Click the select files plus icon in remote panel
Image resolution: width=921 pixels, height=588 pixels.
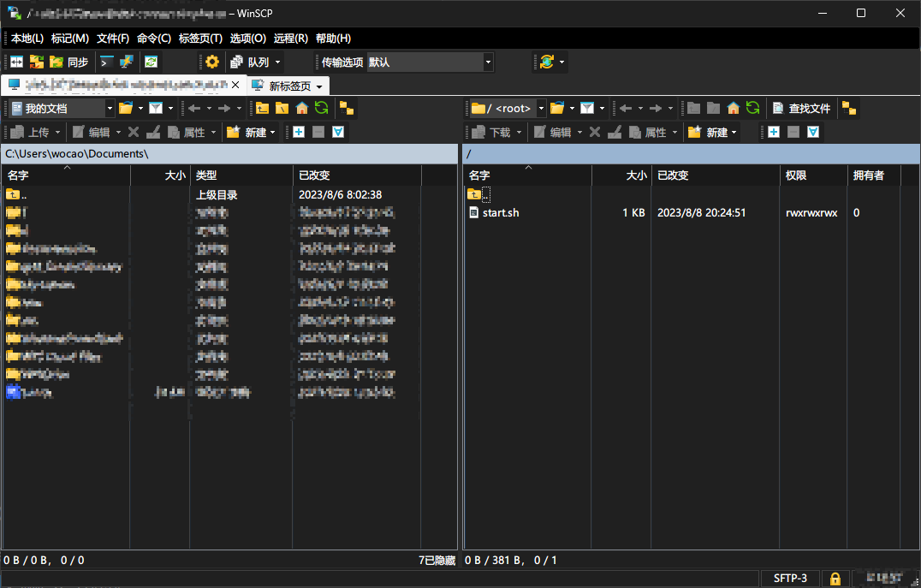tap(774, 132)
